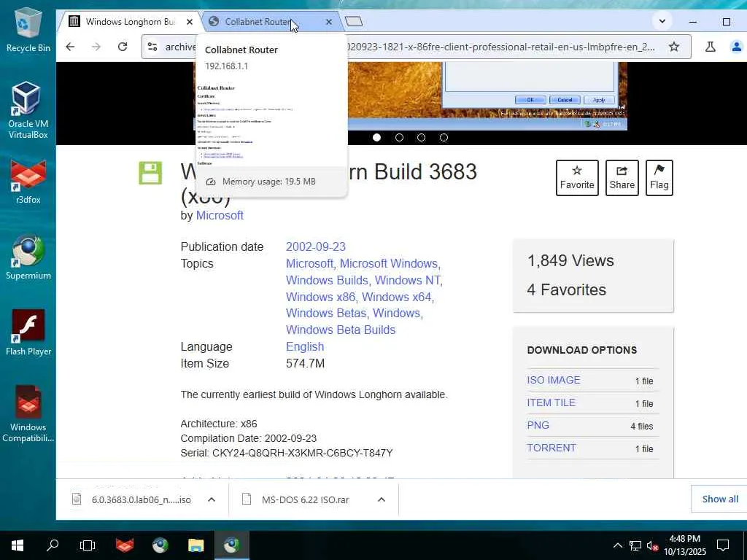
Task: Favorite this archive item
Action: [577, 178]
